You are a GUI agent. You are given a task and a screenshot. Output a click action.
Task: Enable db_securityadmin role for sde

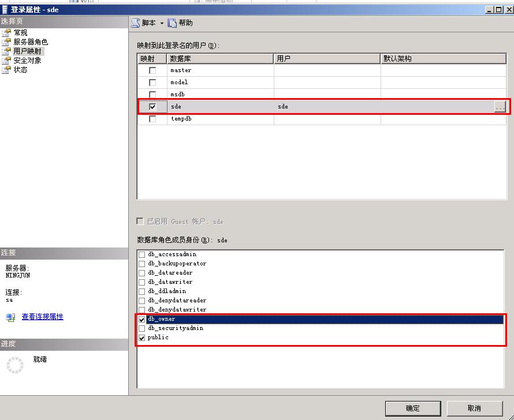coord(141,328)
